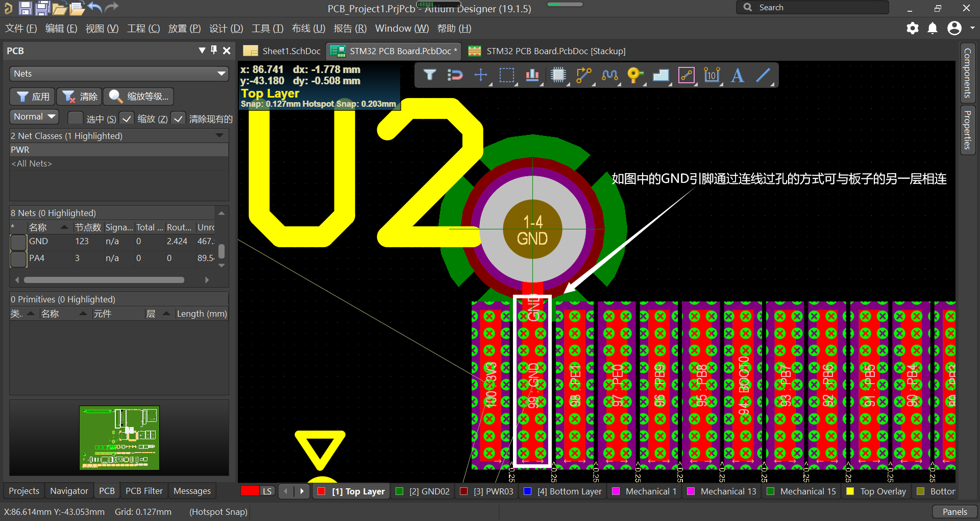
Task: Enable the 选中 (S) checkbox
Action: [x=75, y=119]
